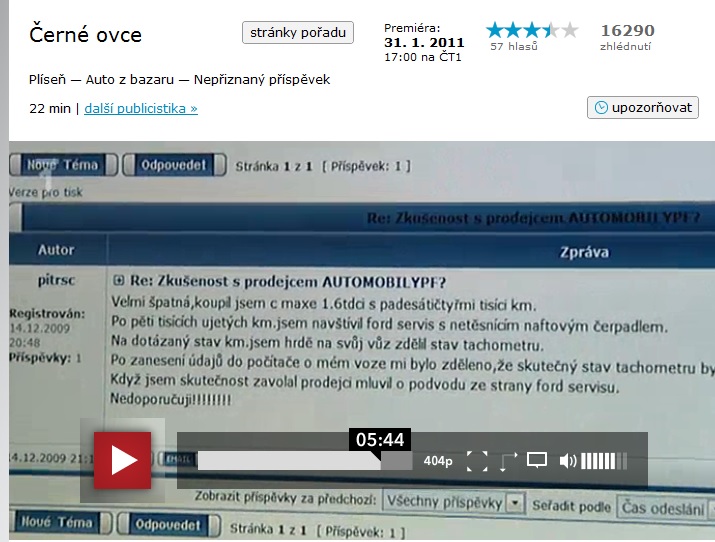Image resolution: width=715 pixels, height=542 pixels.
Task: Click the screen-shaped icon beside the speaker
Action: pos(537,461)
